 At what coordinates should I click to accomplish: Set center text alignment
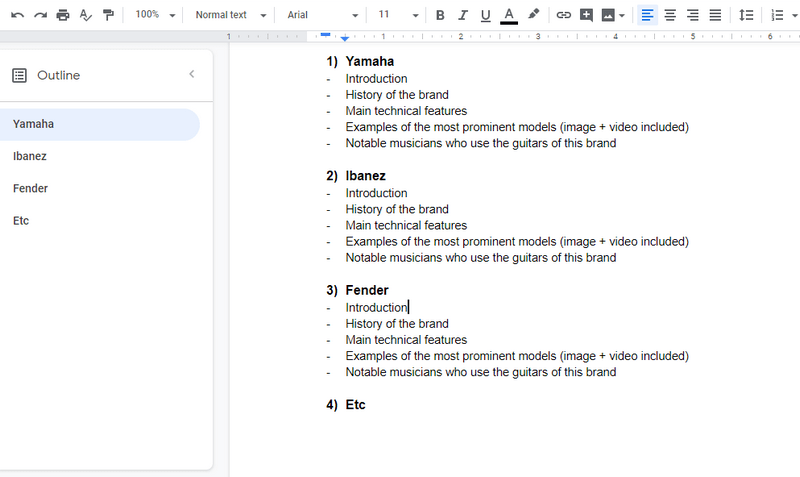(x=670, y=15)
